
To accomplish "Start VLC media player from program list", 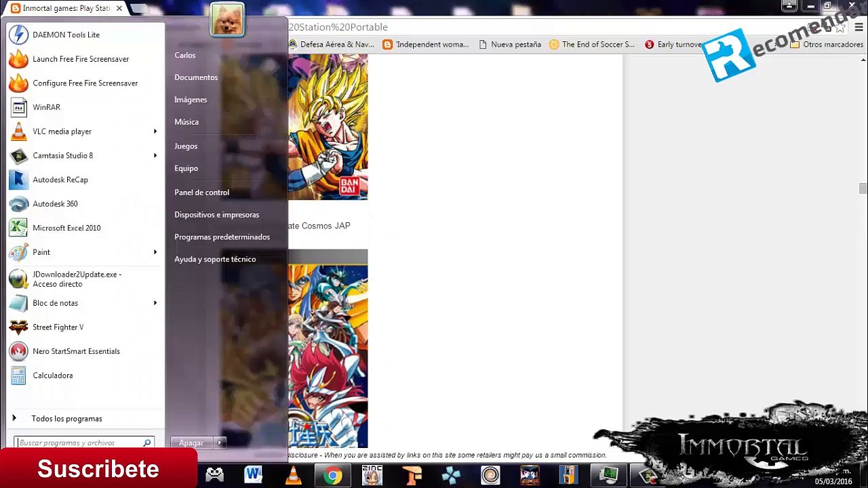I will (62, 131).
